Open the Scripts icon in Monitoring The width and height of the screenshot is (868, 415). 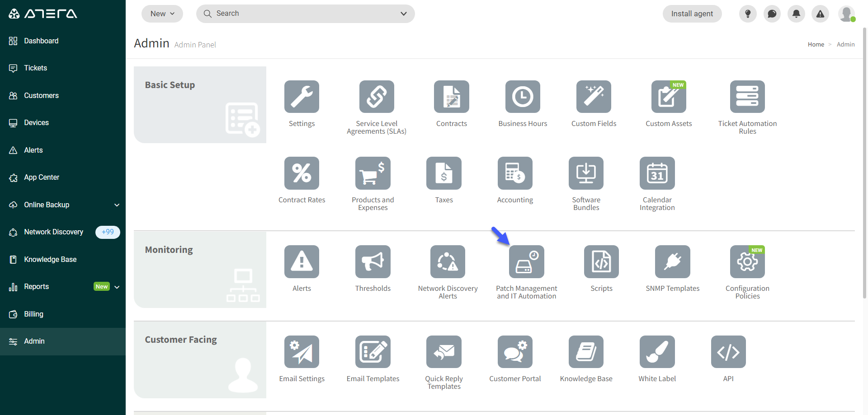coord(601,262)
